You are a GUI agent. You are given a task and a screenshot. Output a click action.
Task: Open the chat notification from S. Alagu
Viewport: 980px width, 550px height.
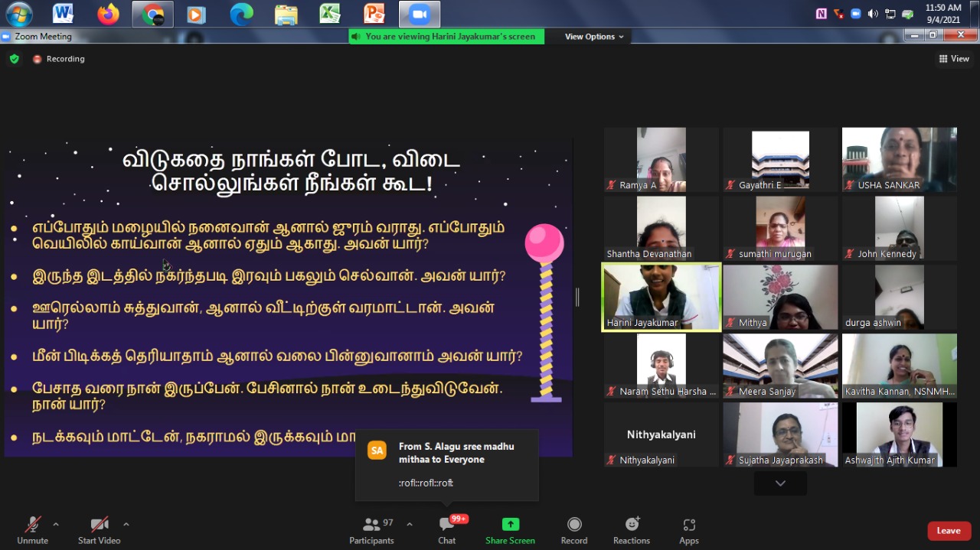click(x=447, y=464)
